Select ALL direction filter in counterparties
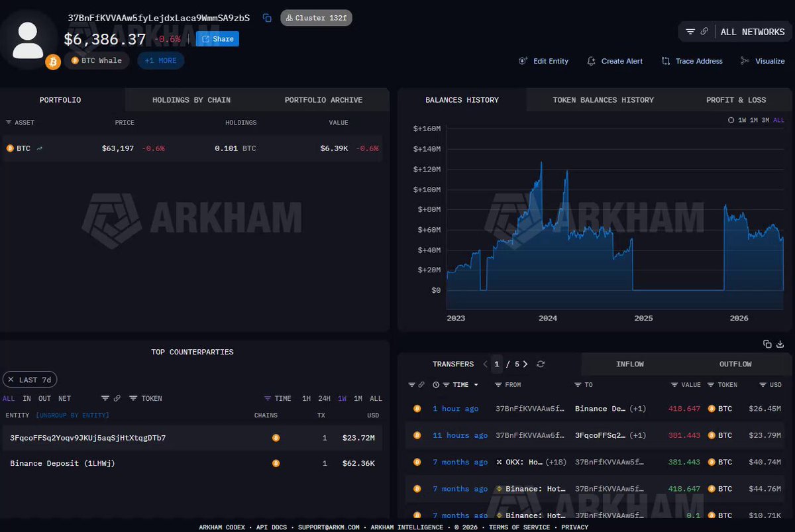This screenshot has width=795, height=532. [9, 398]
